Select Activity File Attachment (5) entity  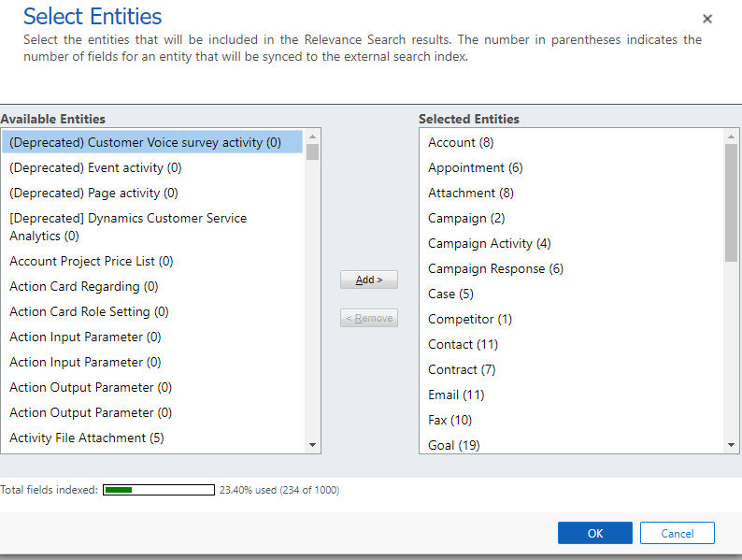click(x=152, y=438)
